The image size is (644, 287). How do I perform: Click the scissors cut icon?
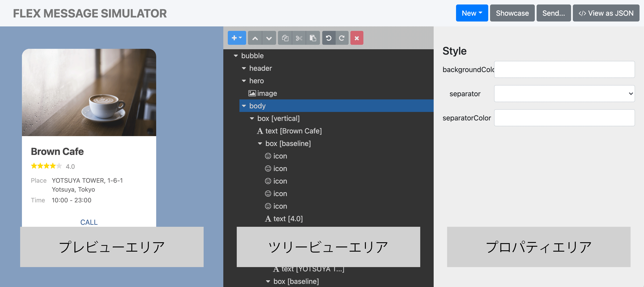pyautogui.click(x=299, y=38)
